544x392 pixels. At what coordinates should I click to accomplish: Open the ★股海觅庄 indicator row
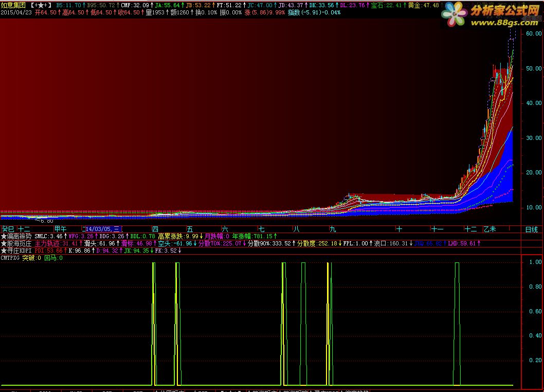click(16, 243)
